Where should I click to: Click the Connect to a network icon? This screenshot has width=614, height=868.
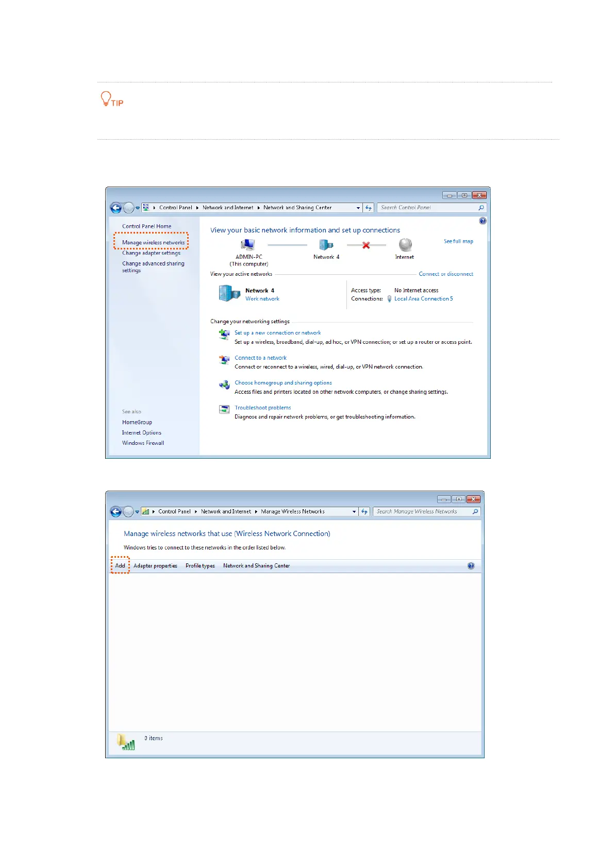(x=224, y=359)
